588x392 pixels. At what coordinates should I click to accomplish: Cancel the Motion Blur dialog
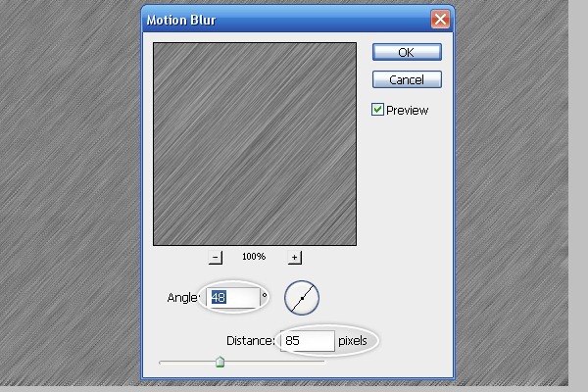click(x=407, y=79)
